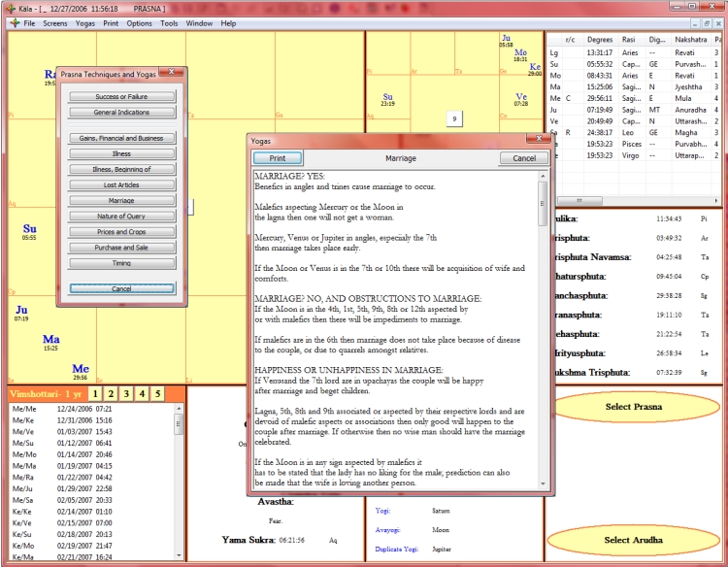Select Vimshottari level 2
728x567 pixels.
coord(111,394)
